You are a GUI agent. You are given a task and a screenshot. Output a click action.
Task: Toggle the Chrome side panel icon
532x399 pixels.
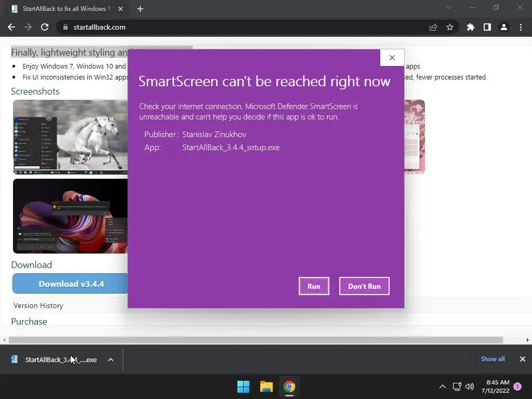click(x=487, y=27)
